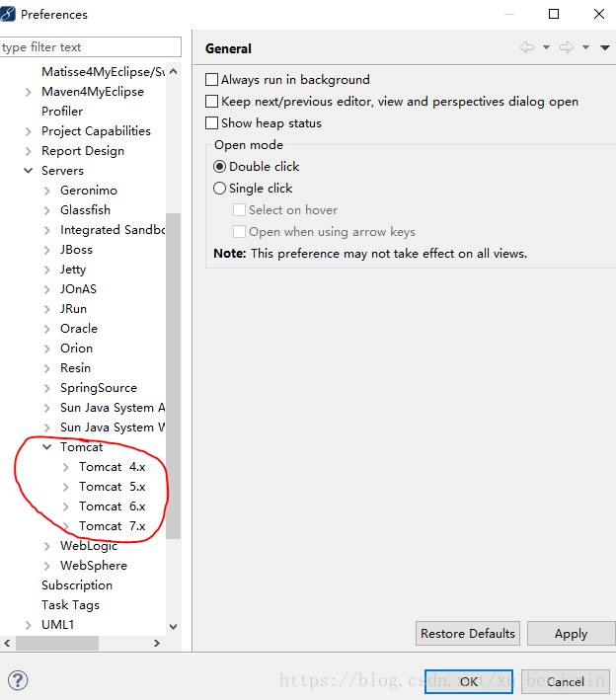The image size is (616, 700).
Task: Select Tomcat 4.x entry
Action: click(x=112, y=467)
